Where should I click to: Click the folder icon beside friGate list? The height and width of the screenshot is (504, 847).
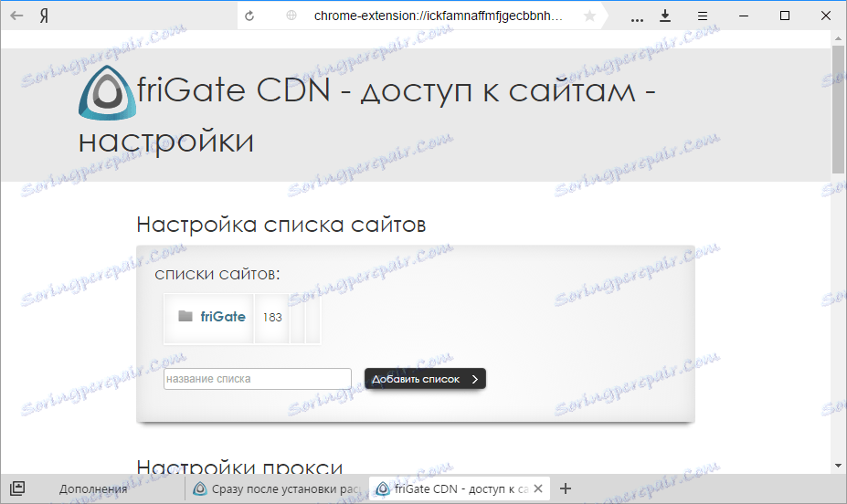click(x=185, y=316)
